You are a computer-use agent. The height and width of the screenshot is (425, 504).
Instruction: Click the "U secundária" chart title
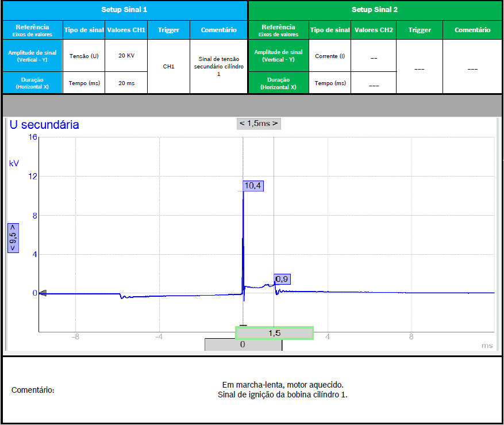click(x=44, y=125)
